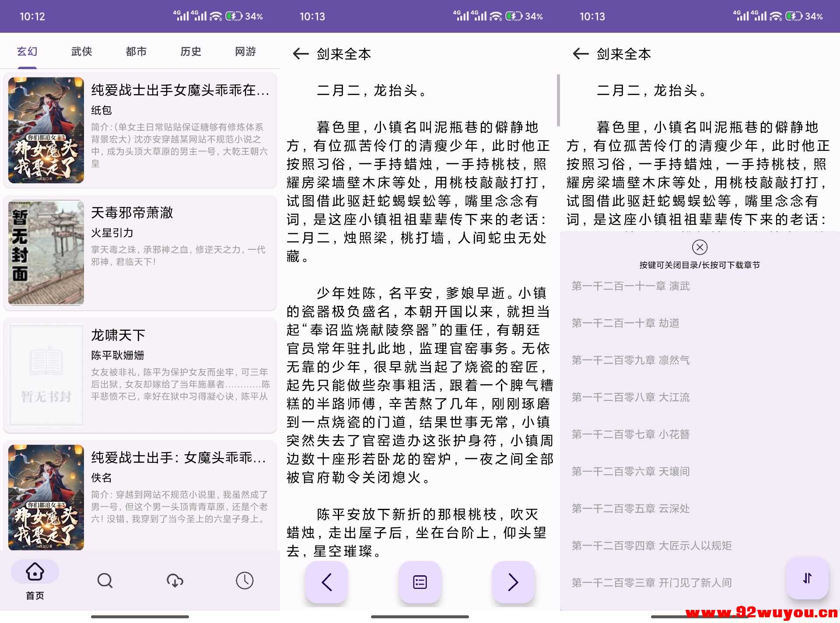Open reading history via the clock icon
Viewport: 840px width, 623px height.
(x=245, y=581)
